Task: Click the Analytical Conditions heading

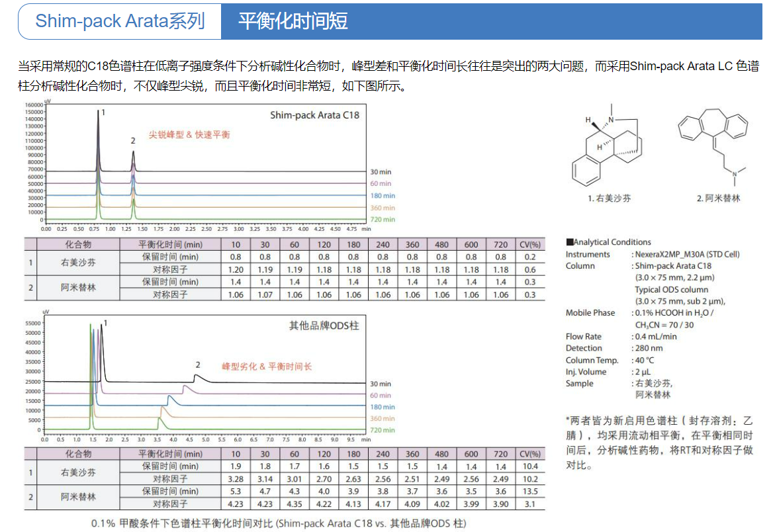Action: [608, 242]
